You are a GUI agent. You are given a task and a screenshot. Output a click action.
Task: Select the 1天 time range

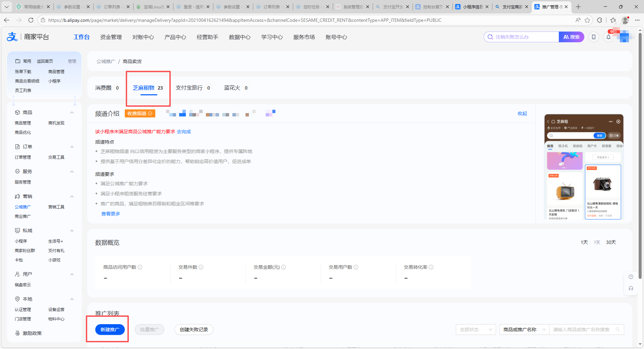point(584,242)
